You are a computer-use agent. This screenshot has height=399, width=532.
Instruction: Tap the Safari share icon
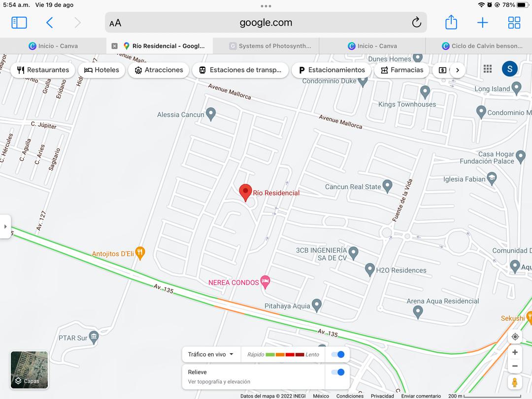pos(451,22)
